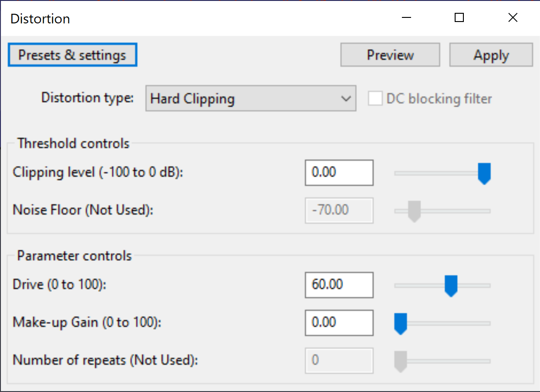Click the Preview button

pos(390,55)
